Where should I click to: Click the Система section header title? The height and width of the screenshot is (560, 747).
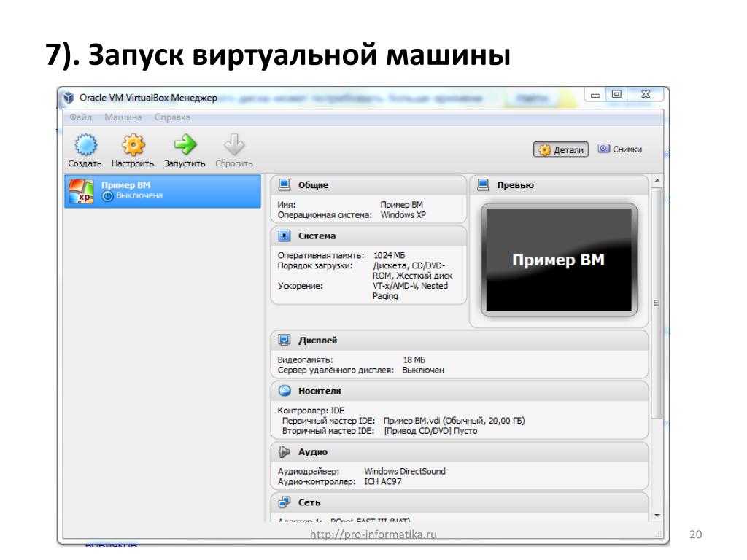(x=317, y=236)
